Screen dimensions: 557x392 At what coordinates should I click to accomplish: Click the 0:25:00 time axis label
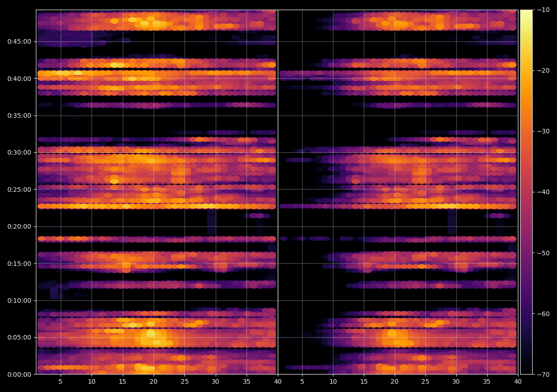coord(19,190)
